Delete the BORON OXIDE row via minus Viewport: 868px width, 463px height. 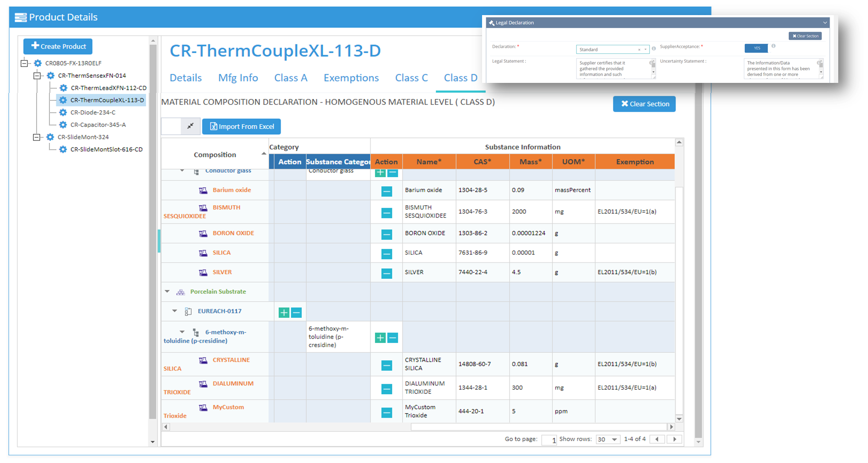point(386,234)
